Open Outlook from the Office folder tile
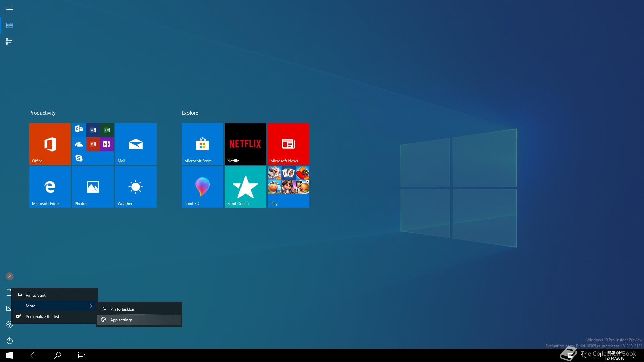The height and width of the screenshot is (362, 644). pyautogui.click(x=79, y=129)
